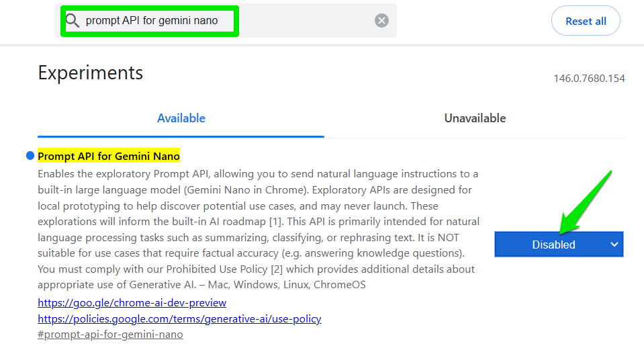The width and height of the screenshot is (644, 350).
Task: Click the blue modified-flag dot indicator
Action: 30,157
